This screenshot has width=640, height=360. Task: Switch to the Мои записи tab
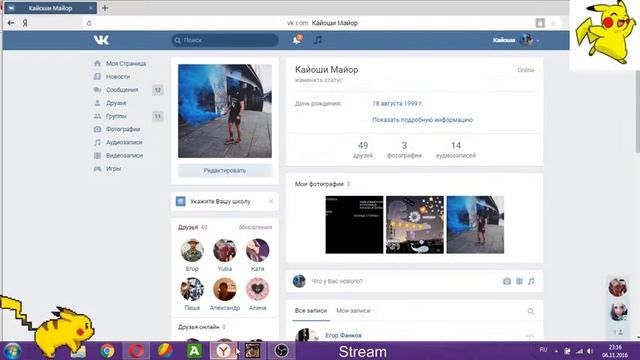353,311
